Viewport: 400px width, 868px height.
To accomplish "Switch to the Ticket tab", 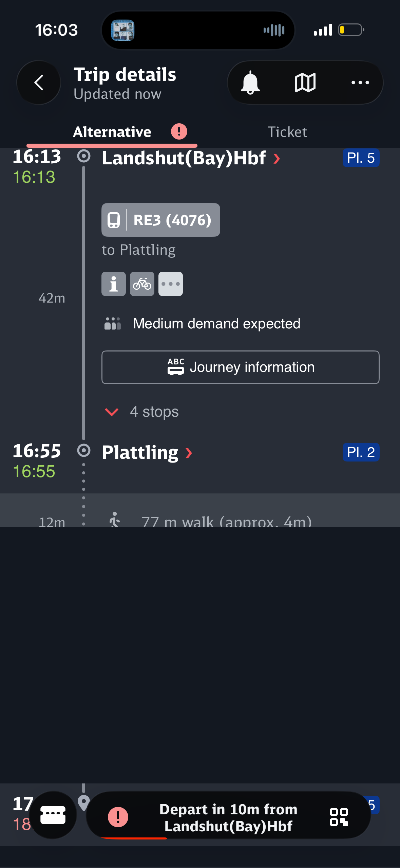I will tap(287, 132).
